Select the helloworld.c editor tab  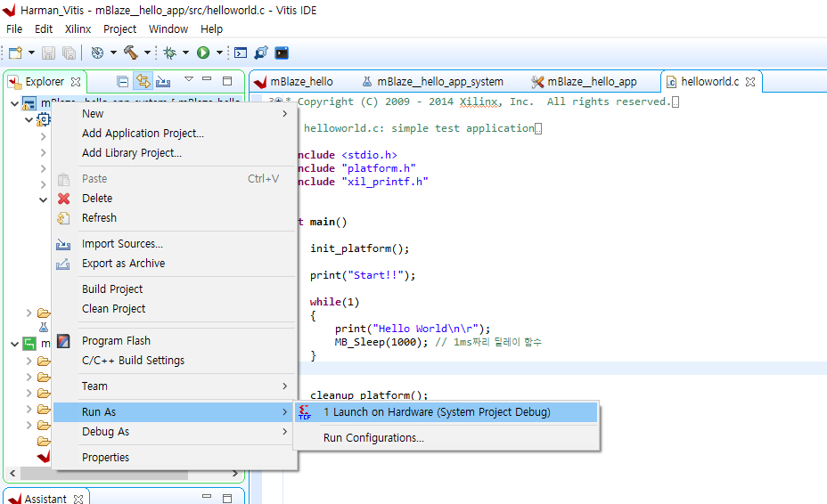tap(710, 82)
